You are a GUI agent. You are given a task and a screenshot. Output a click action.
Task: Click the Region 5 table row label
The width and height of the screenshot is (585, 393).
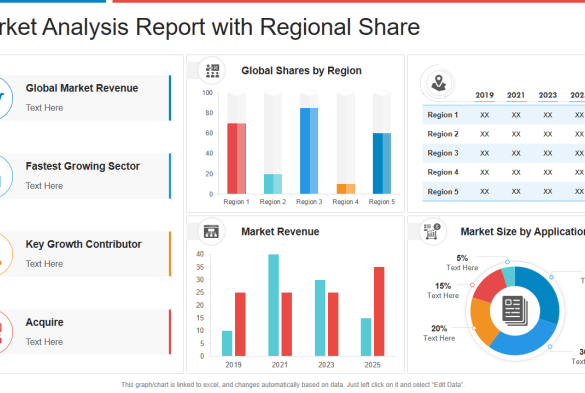click(443, 191)
